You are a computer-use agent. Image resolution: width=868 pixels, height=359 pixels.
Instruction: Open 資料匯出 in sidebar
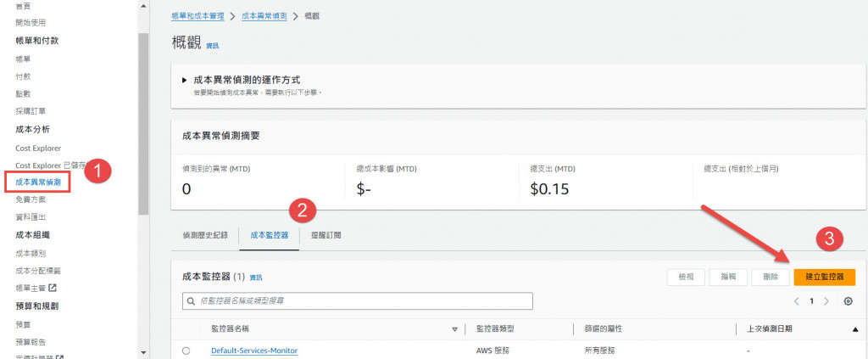[31, 216]
